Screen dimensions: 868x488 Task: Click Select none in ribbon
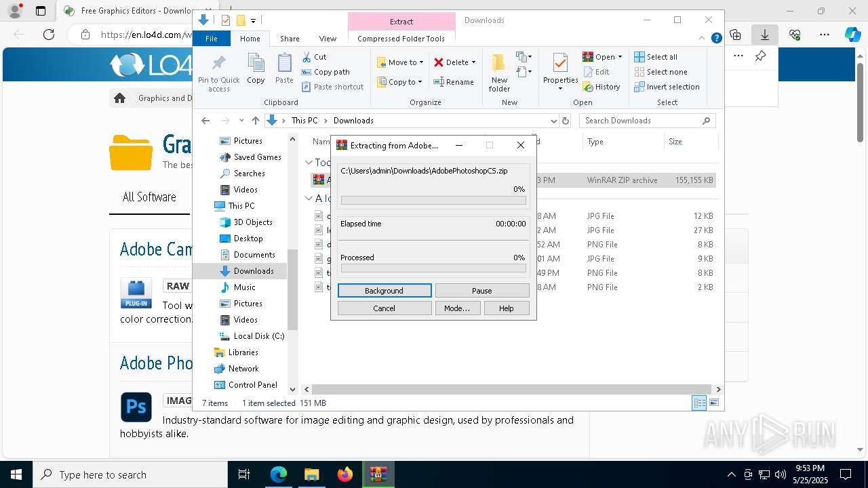click(x=660, y=72)
